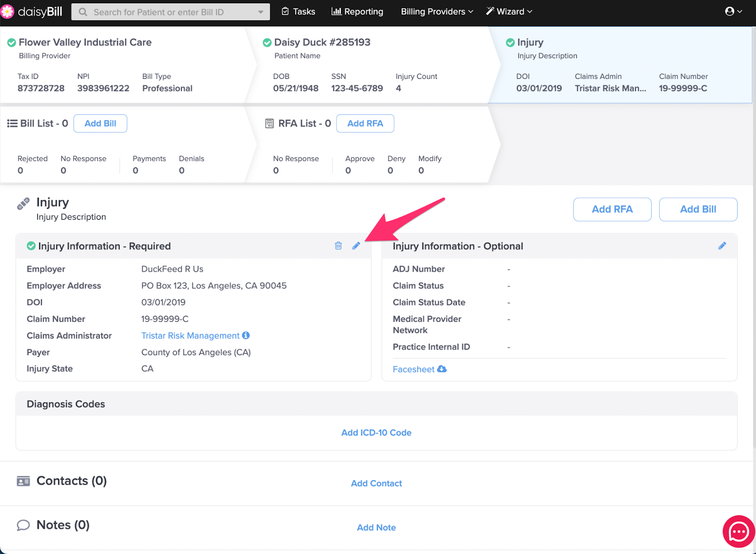Click the search magnifier icon
The image size is (756, 554).
click(83, 12)
